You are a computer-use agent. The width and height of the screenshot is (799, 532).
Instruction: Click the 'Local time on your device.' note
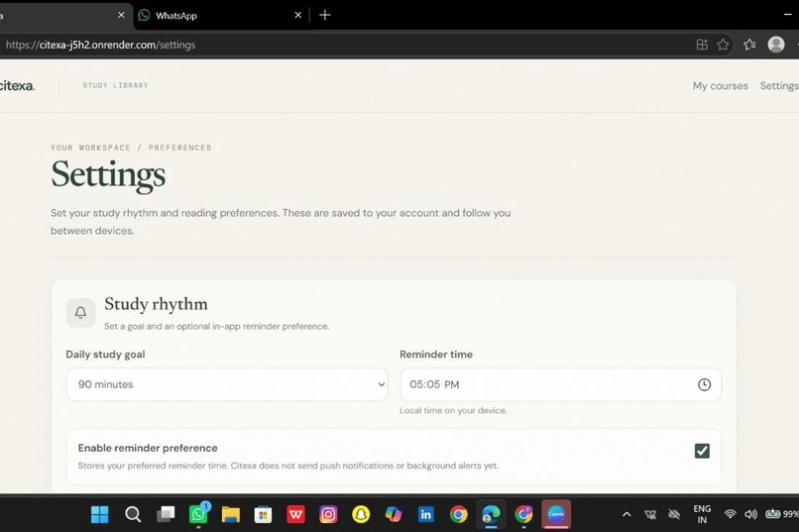tap(453, 410)
